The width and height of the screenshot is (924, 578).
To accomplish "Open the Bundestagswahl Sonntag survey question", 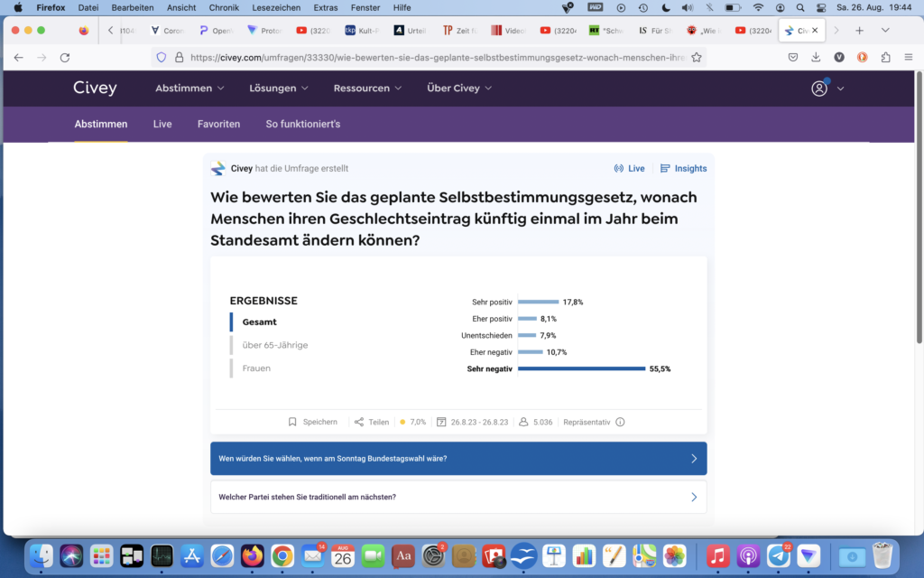I will click(458, 458).
